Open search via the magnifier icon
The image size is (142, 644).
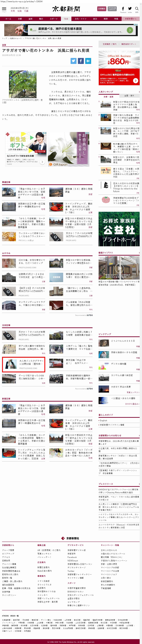[x=137, y=9]
